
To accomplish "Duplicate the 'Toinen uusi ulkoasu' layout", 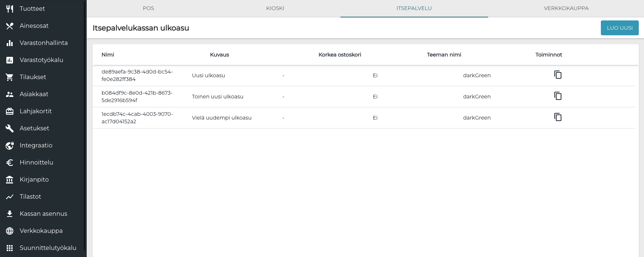I will [x=558, y=96].
